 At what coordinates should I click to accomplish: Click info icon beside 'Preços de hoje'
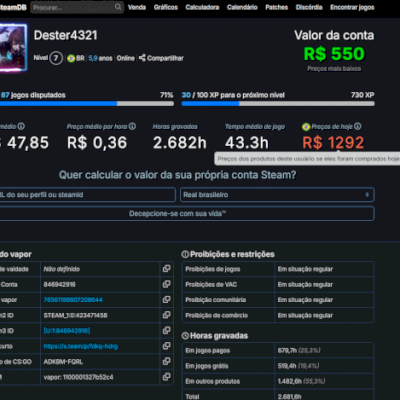(x=358, y=126)
